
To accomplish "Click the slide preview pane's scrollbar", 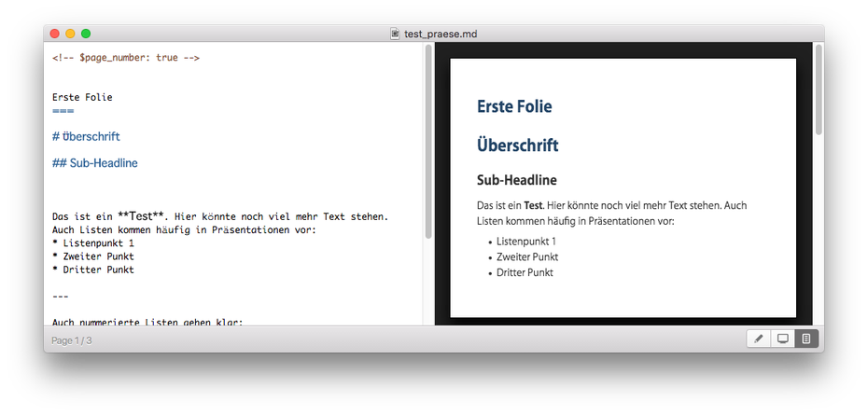I will coord(819,93).
